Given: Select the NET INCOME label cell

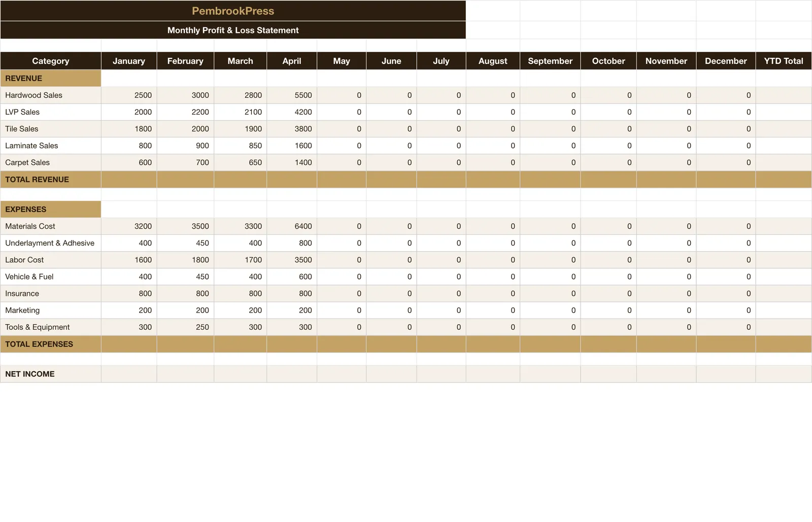Looking at the screenshot, I should 51,374.
